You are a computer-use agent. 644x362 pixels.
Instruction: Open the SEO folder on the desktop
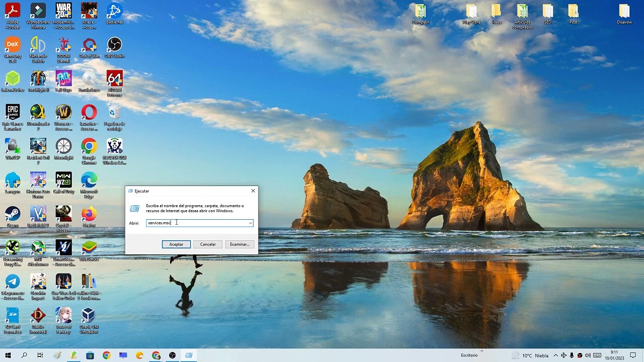click(547, 14)
